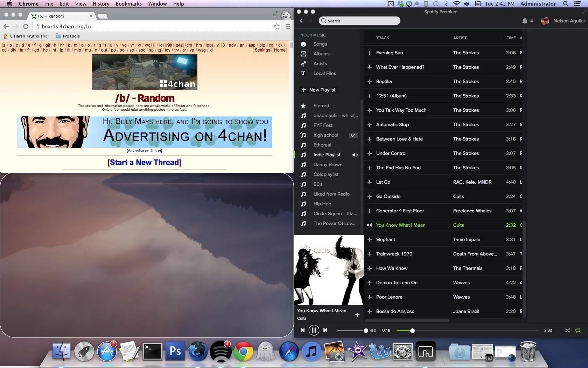Add Evening Sun to your music
The height and width of the screenshot is (368, 588).
(369, 53)
